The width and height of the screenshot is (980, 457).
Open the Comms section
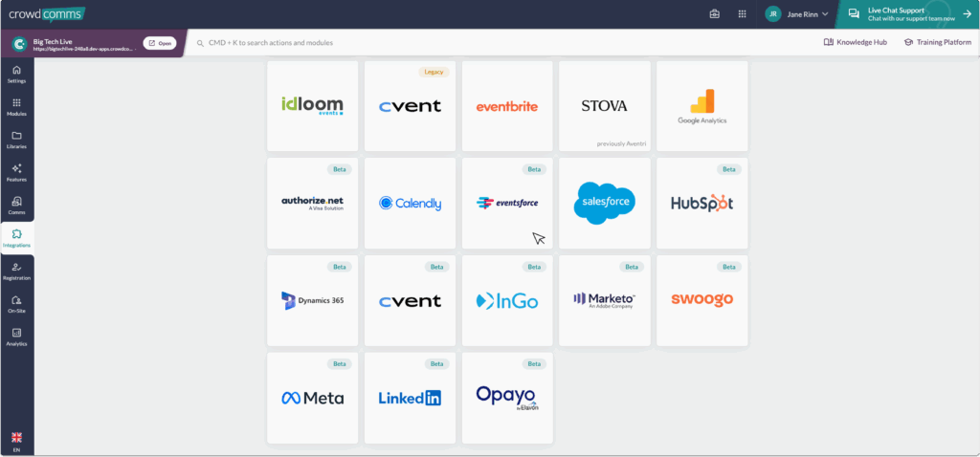pyautogui.click(x=16, y=206)
